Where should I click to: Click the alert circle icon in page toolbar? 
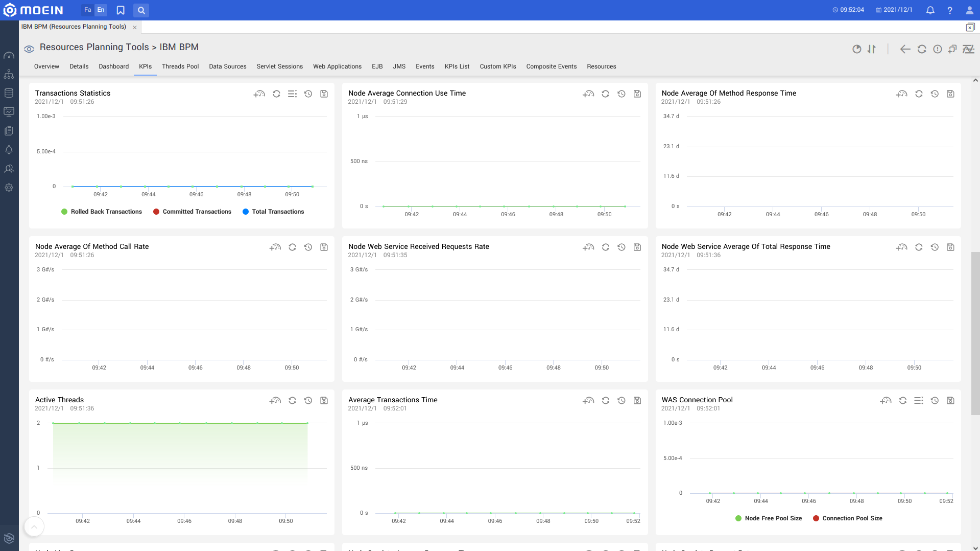click(938, 49)
